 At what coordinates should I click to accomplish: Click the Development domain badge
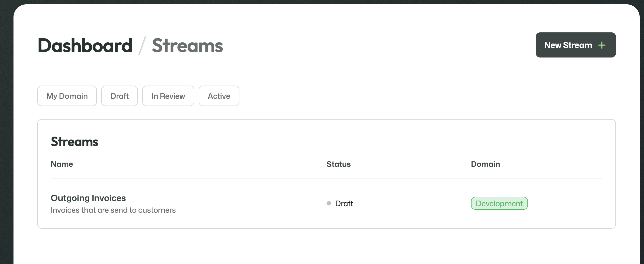499,203
